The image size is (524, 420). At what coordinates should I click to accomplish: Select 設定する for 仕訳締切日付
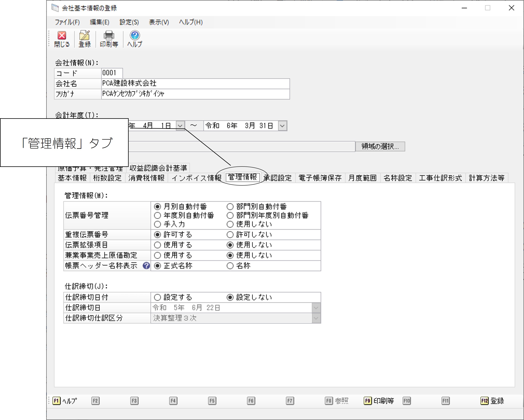pyautogui.click(x=173, y=297)
